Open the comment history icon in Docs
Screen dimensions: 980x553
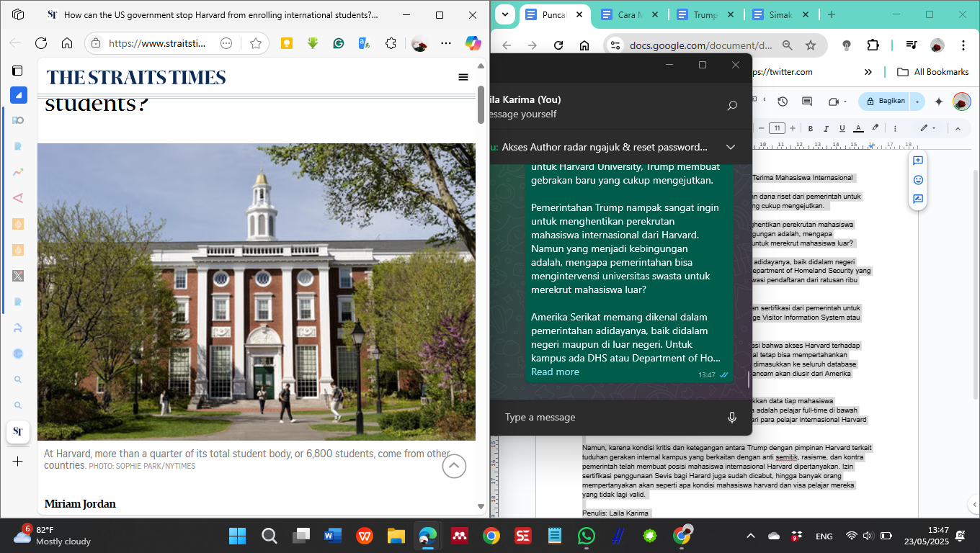[x=806, y=102]
